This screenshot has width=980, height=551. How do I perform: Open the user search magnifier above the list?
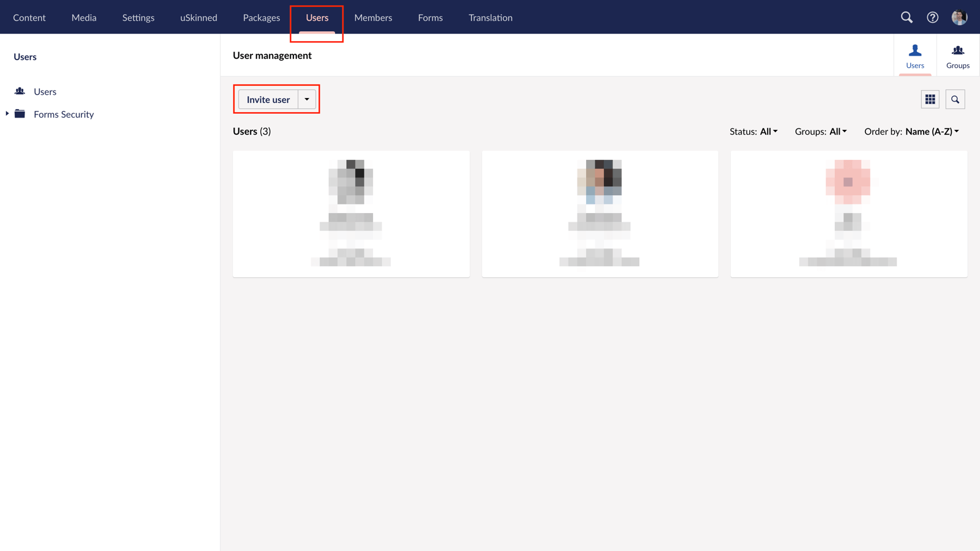(x=955, y=99)
